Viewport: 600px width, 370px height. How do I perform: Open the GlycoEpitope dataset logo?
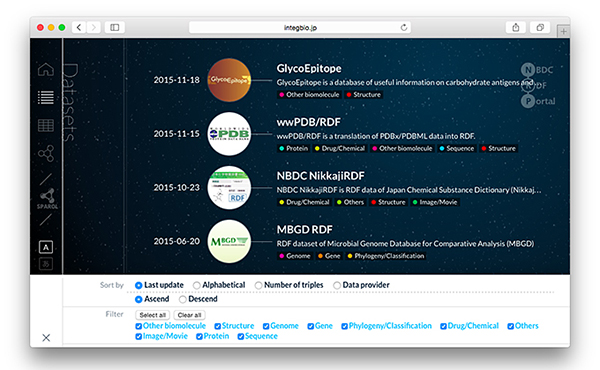pos(229,80)
